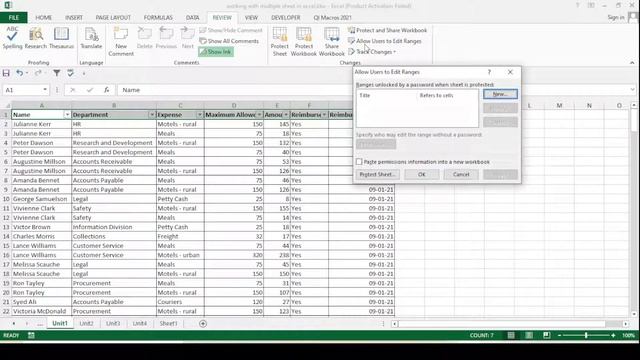The width and height of the screenshot is (640, 360).
Task: Open the Track Changes dropdown
Action: click(x=372, y=52)
